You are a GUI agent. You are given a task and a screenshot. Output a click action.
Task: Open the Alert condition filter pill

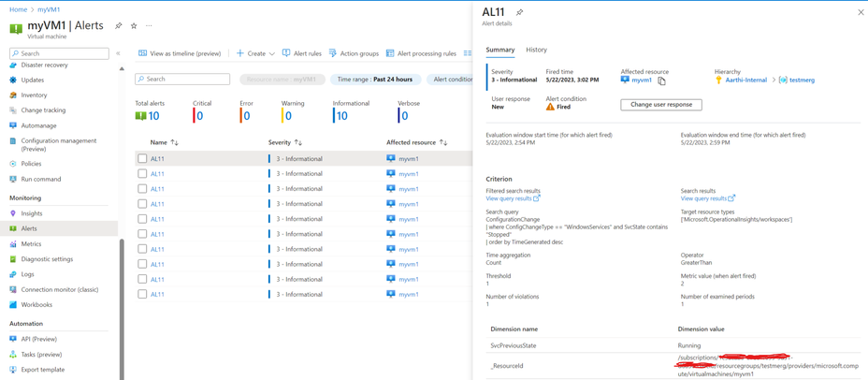point(450,80)
